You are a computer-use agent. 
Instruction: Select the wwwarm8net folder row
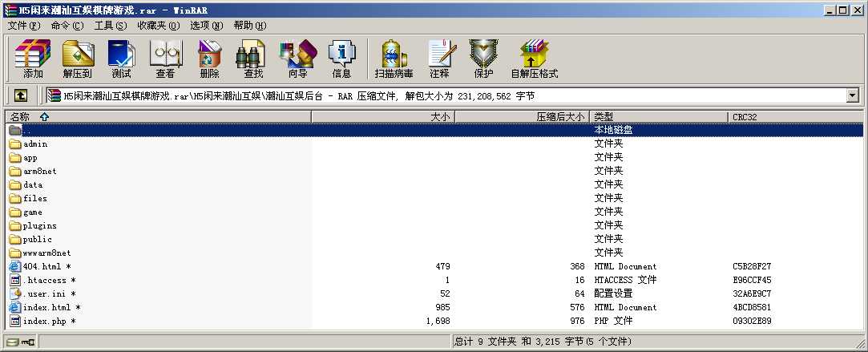click(434, 253)
